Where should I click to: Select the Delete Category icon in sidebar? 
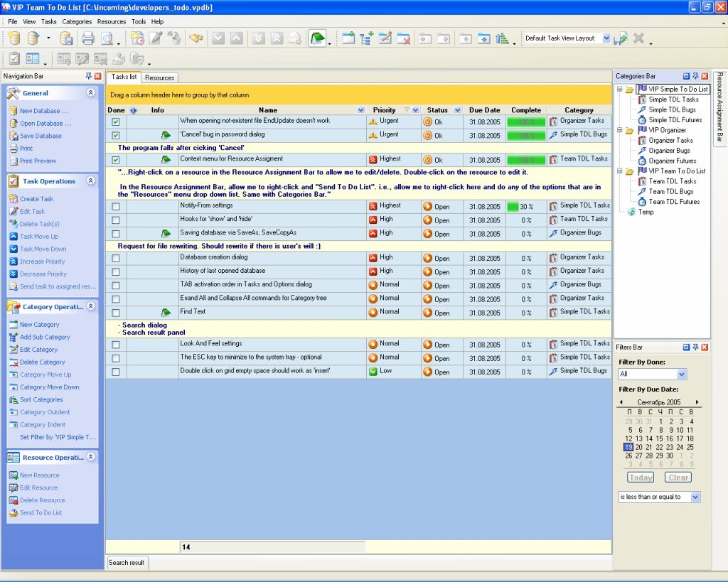16,362
